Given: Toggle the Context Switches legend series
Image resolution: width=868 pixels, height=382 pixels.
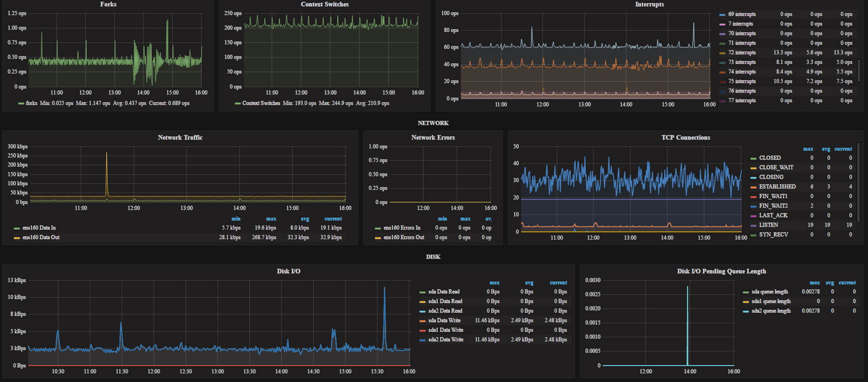Looking at the screenshot, I should click(x=261, y=103).
